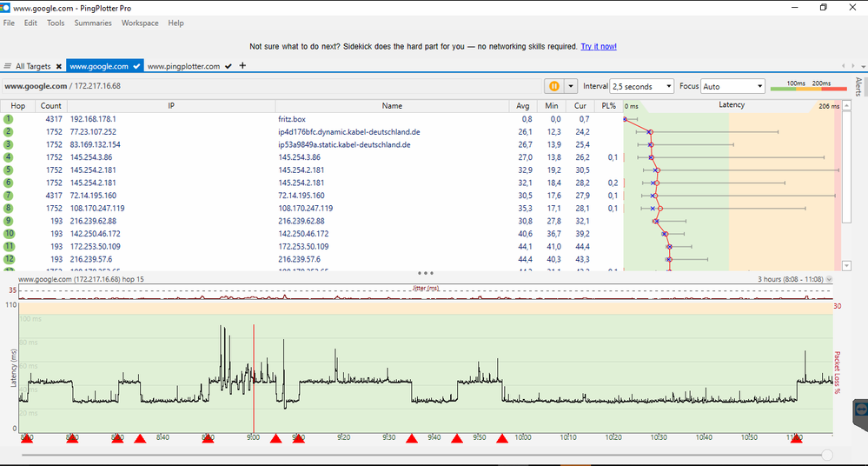
Task: Select IP cell 108.170.247.119
Action: (97, 209)
